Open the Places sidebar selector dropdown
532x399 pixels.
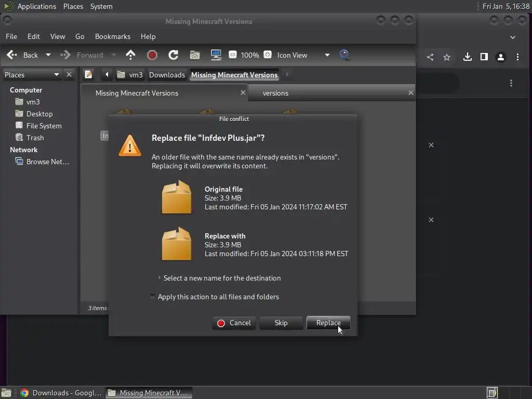[32, 75]
